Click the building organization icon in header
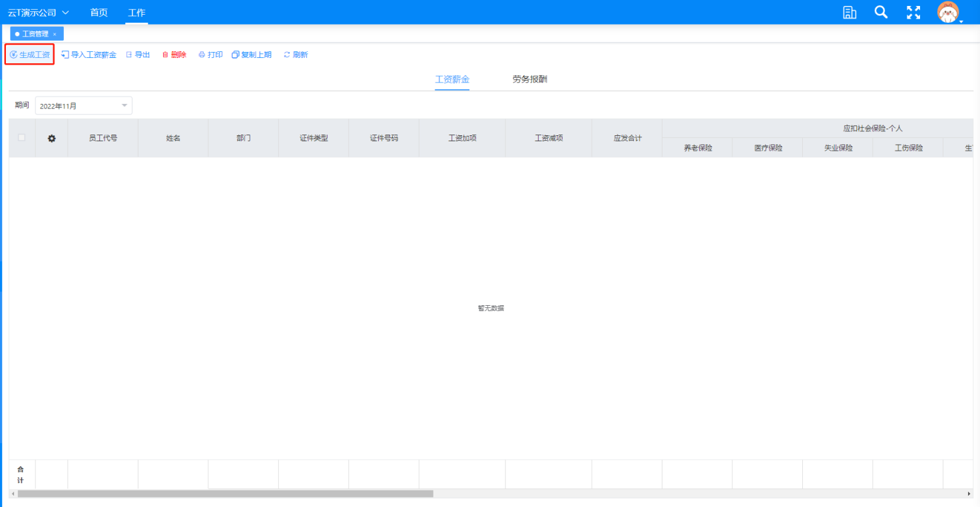This screenshot has height=507, width=980. point(850,12)
